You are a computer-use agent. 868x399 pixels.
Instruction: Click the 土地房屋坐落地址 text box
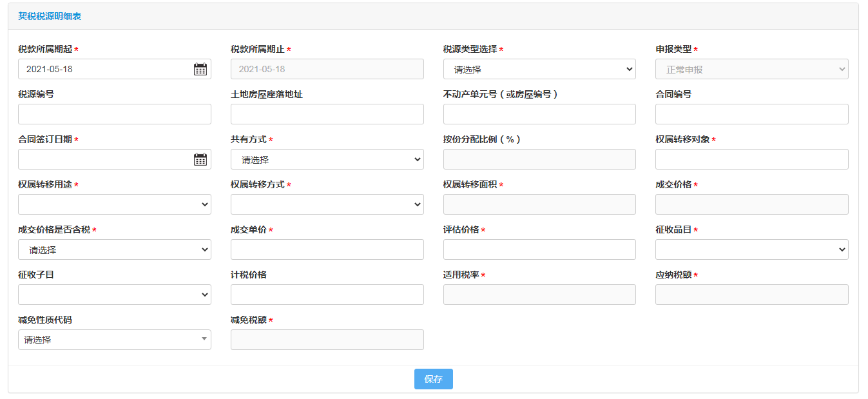(x=327, y=115)
